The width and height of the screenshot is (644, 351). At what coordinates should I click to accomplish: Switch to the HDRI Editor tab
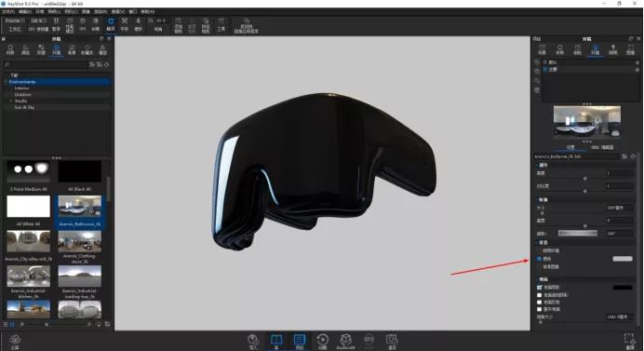pos(602,147)
